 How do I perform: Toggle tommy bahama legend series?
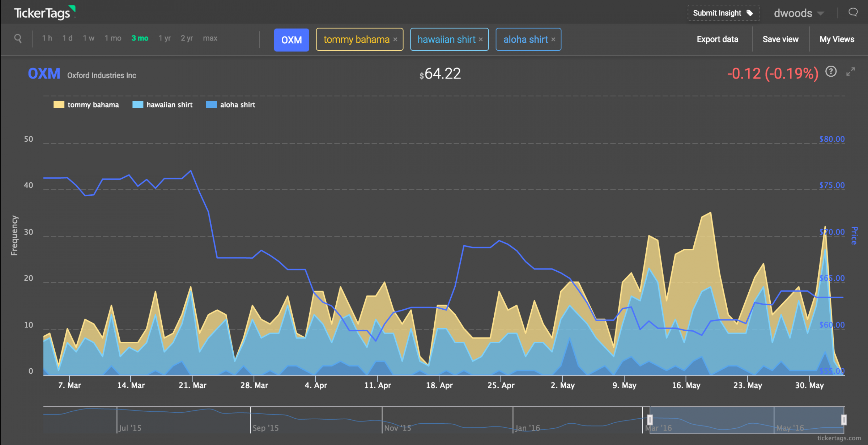[86, 105]
